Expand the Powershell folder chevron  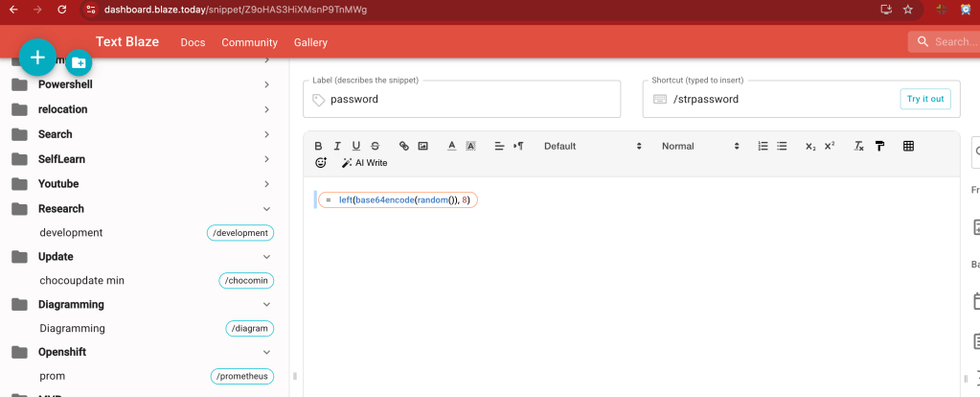point(267,84)
